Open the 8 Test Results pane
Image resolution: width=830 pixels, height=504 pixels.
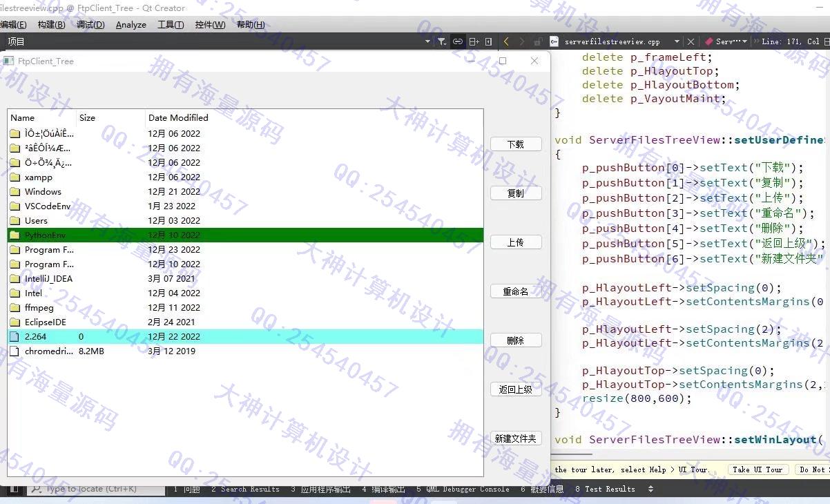point(605,489)
